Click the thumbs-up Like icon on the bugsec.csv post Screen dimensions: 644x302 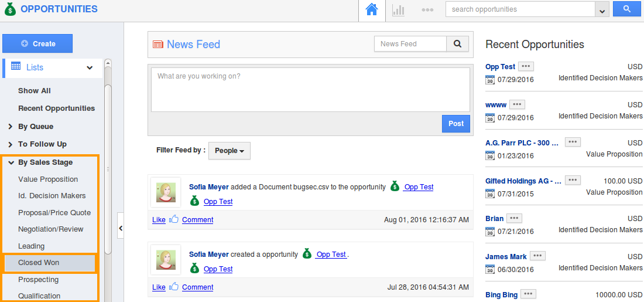(174, 220)
